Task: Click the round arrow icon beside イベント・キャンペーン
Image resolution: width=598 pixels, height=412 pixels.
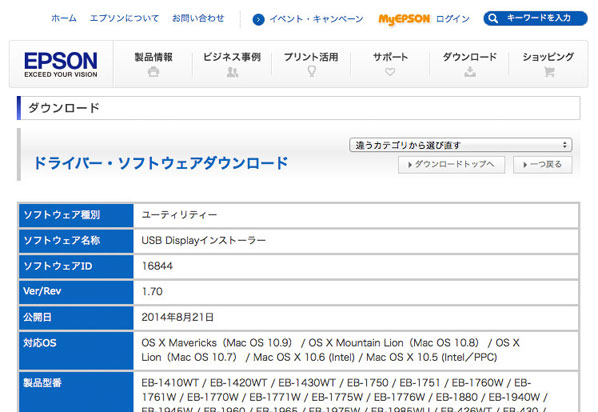Action: coord(259,19)
